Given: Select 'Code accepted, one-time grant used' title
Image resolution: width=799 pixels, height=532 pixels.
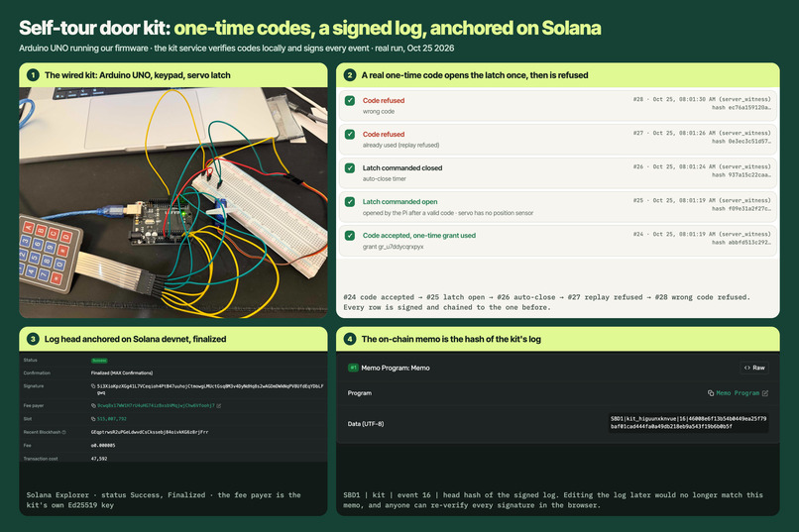Looking at the screenshot, I should click(419, 235).
